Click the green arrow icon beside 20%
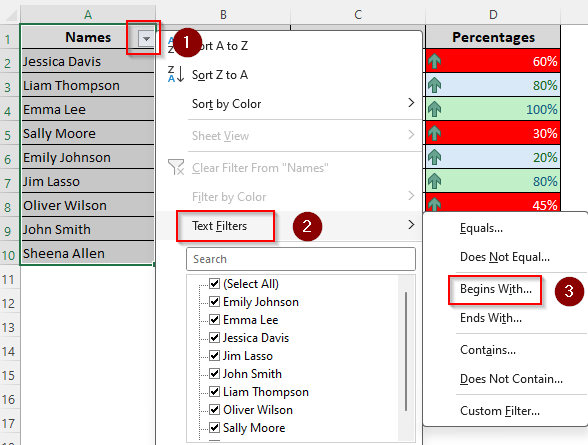588x445 pixels. click(x=435, y=157)
